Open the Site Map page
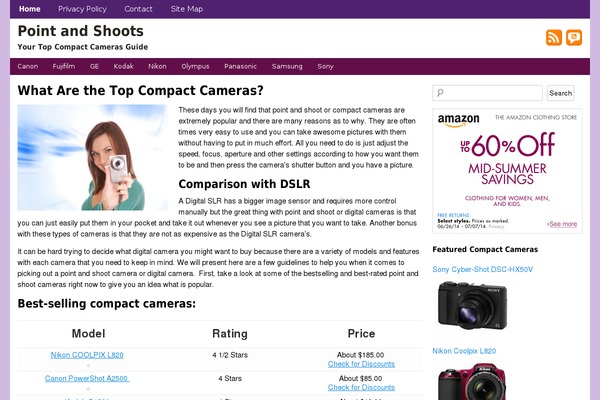This screenshot has width=600, height=400. coord(187,9)
